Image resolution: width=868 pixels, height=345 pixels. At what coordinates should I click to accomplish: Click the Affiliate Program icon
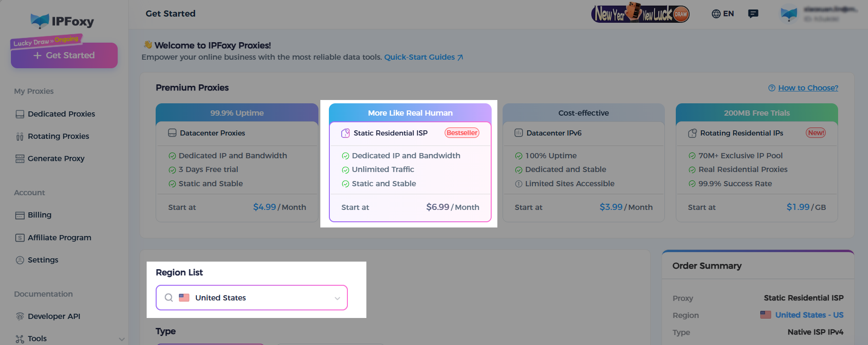pyautogui.click(x=20, y=238)
